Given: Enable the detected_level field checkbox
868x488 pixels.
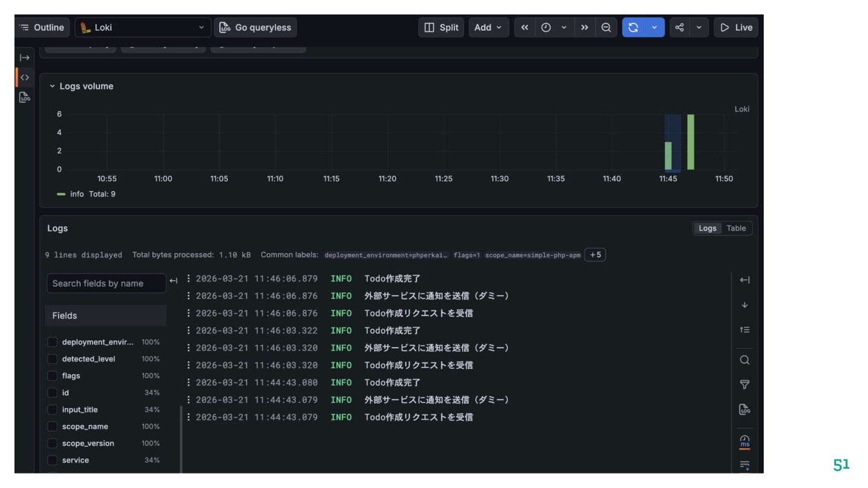Looking at the screenshot, I should coord(52,359).
